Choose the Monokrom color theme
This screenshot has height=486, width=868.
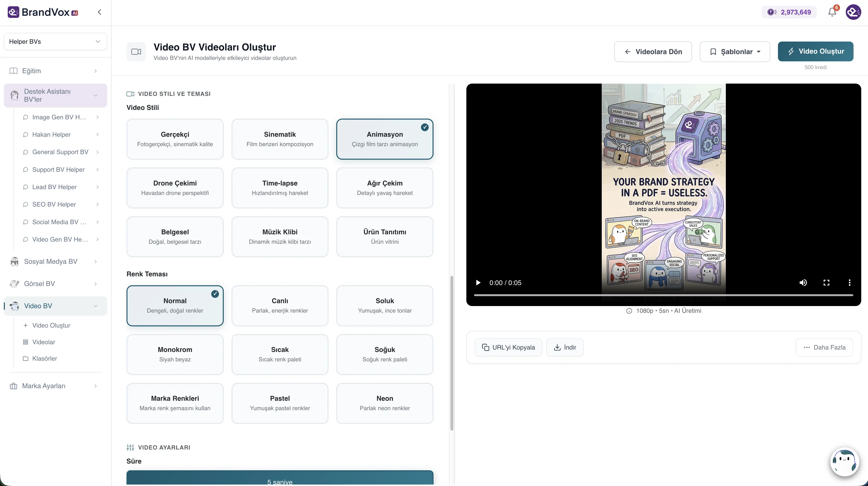175,354
